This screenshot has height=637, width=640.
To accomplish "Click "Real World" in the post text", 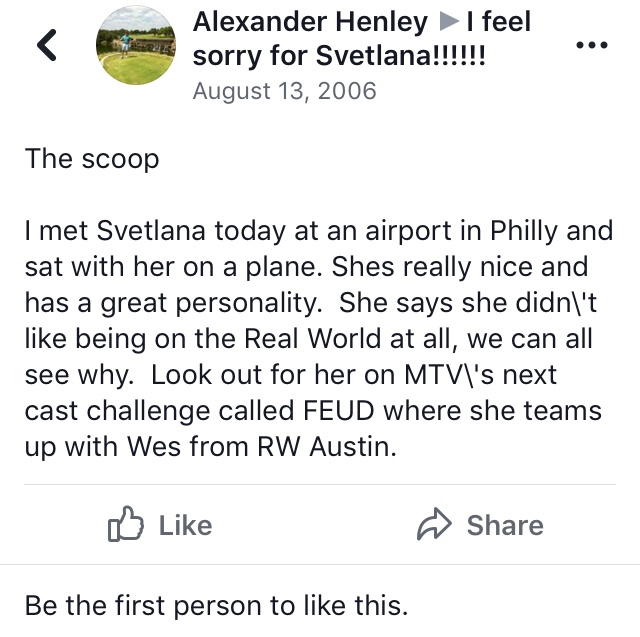I will click(x=312, y=339).
